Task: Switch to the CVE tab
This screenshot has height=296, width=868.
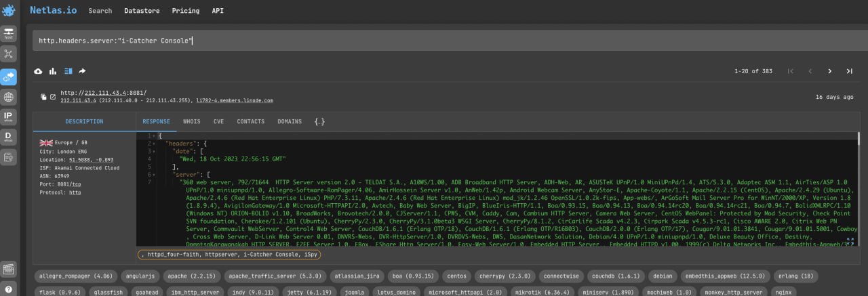Action: point(218,122)
